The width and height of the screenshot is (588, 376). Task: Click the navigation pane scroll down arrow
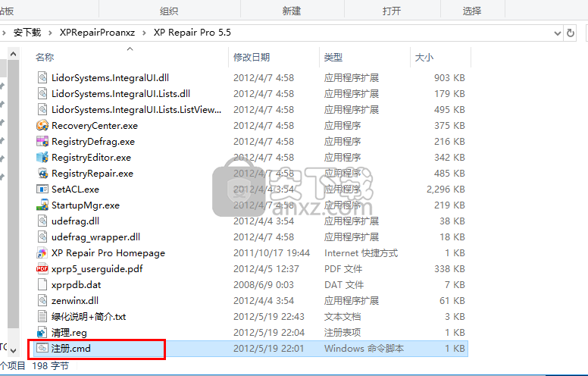(x=13, y=350)
